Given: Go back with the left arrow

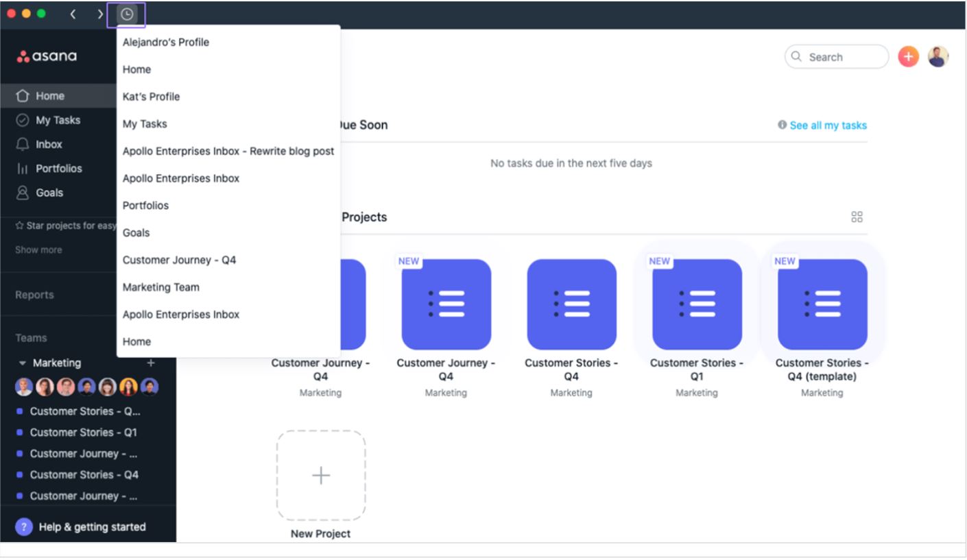Looking at the screenshot, I should 73,14.
